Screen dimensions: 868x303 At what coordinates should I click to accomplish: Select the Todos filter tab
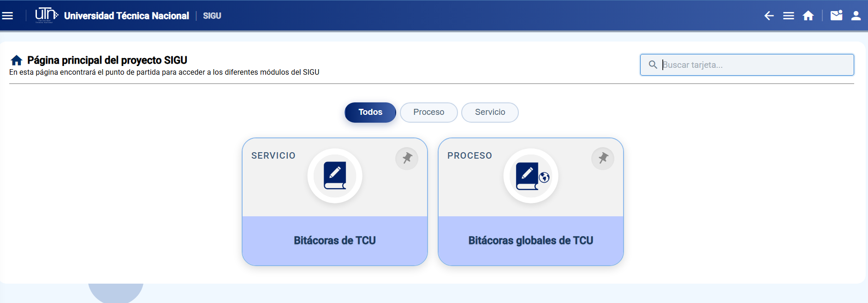click(370, 113)
